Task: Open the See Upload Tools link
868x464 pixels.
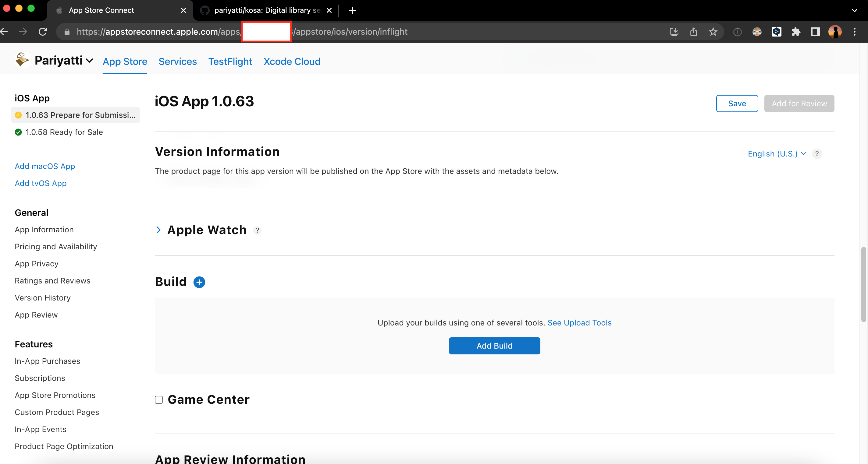Action: point(579,323)
